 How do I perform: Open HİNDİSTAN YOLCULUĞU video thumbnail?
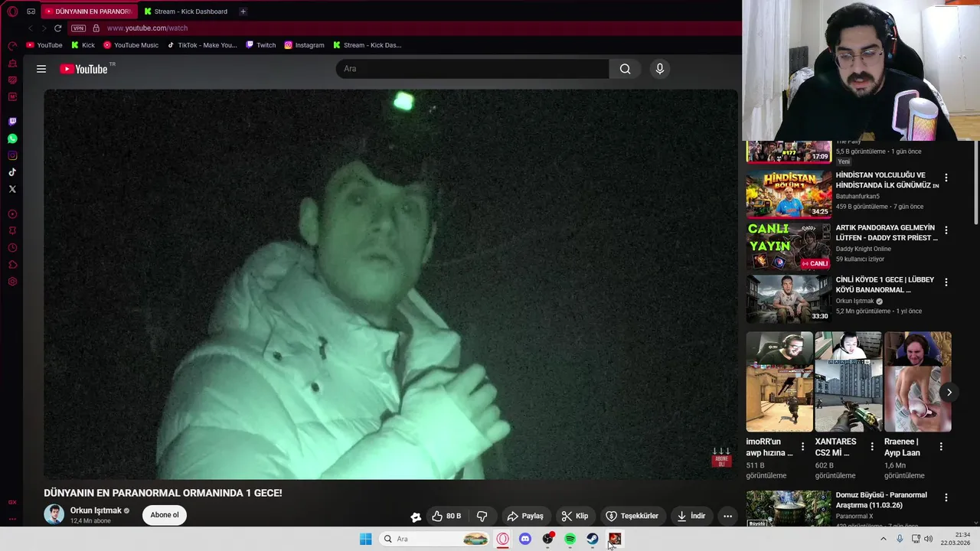pyautogui.click(x=789, y=194)
